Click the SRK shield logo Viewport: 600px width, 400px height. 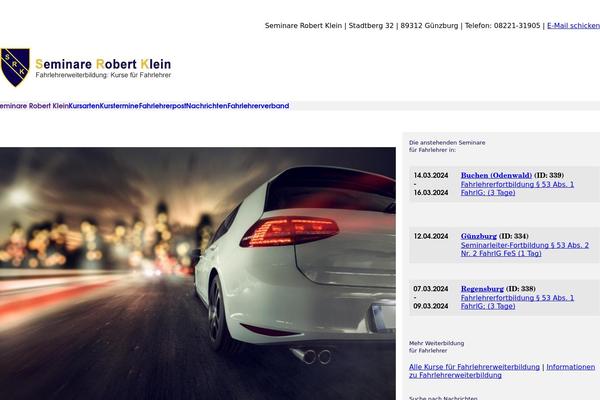[15, 67]
